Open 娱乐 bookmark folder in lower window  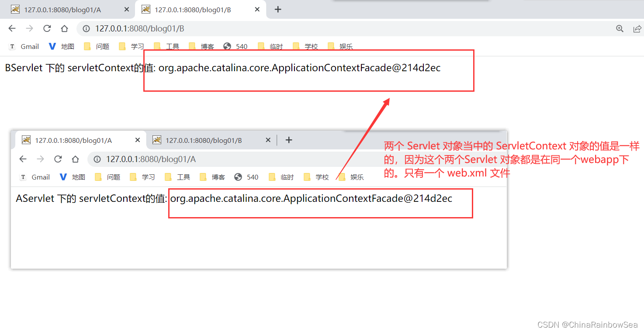click(351, 177)
